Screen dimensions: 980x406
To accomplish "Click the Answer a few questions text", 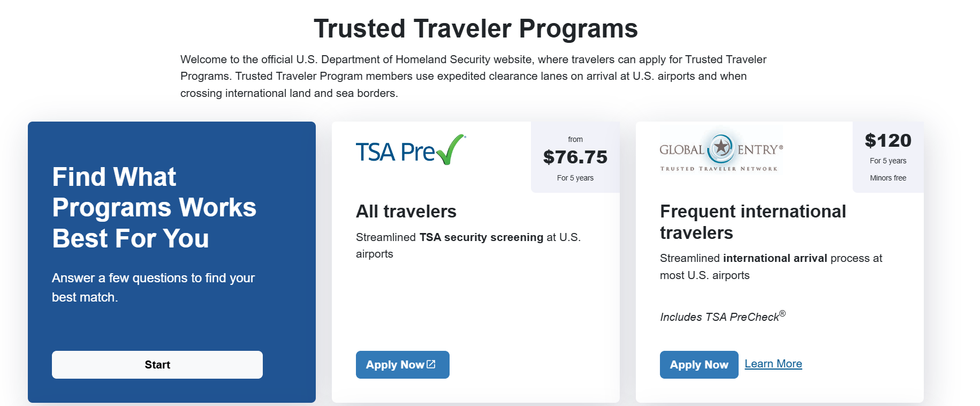I will pos(153,288).
